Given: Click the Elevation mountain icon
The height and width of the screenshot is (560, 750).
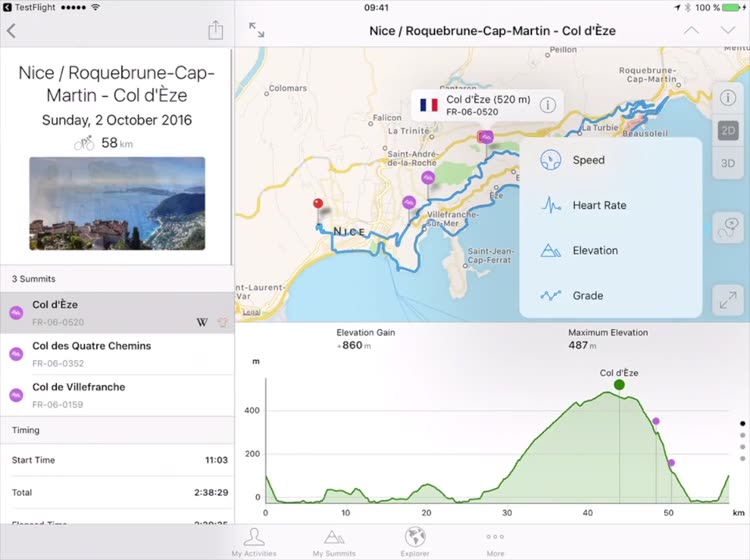Looking at the screenshot, I should 551,250.
